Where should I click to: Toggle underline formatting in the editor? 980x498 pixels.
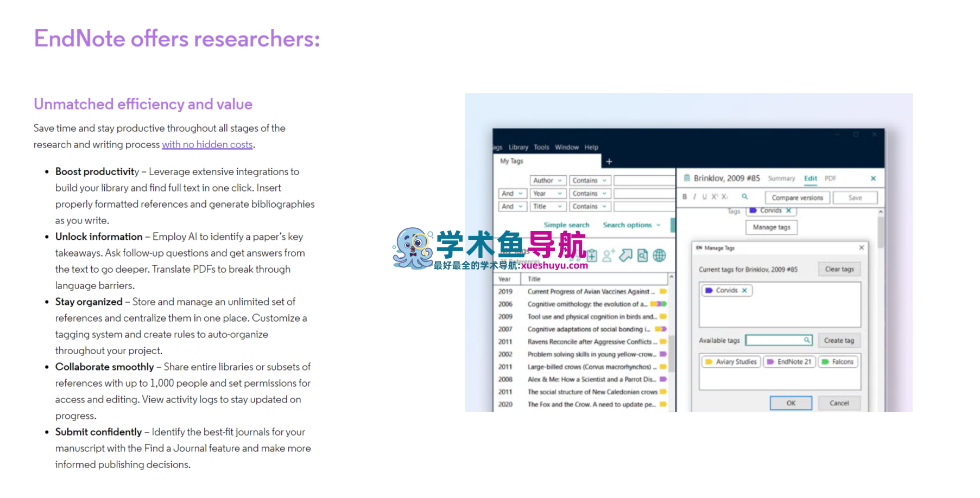click(x=705, y=197)
